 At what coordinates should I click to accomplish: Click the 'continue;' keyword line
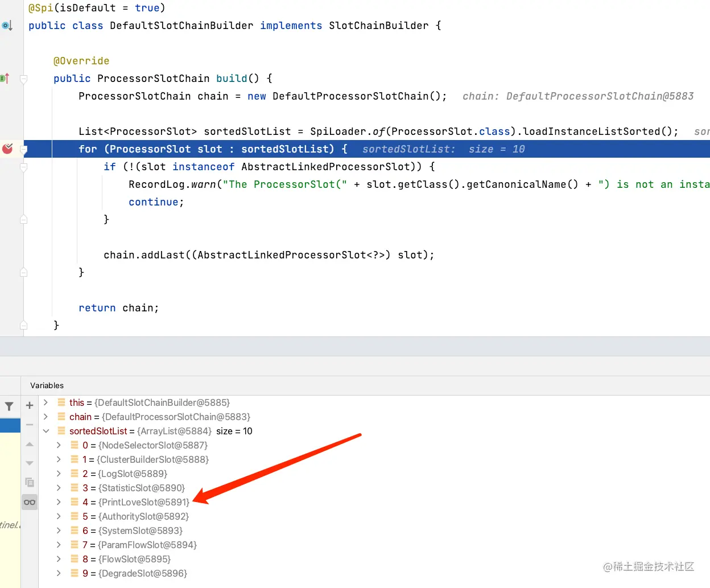click(156, 202)
